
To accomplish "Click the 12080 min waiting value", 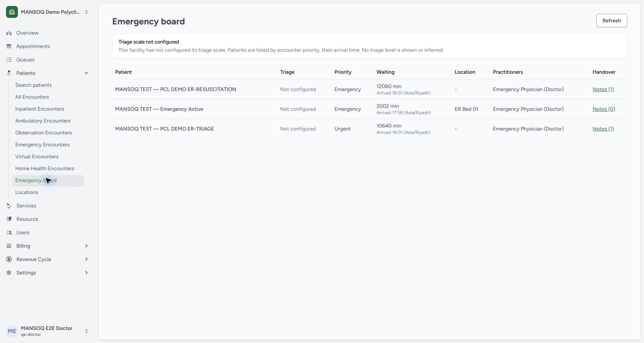I will click(389, 86).
